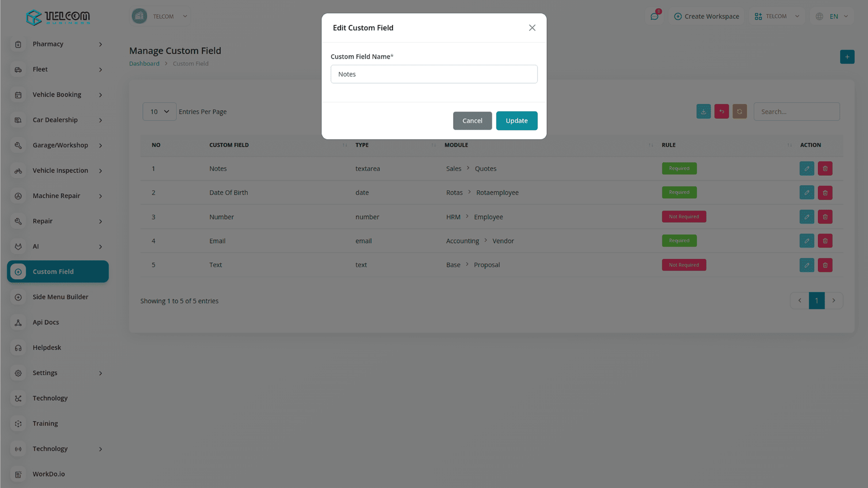868x488 pixels.
Task: Click the plus add button at top right
Action: pyautogui.click(x=847, y=57)
